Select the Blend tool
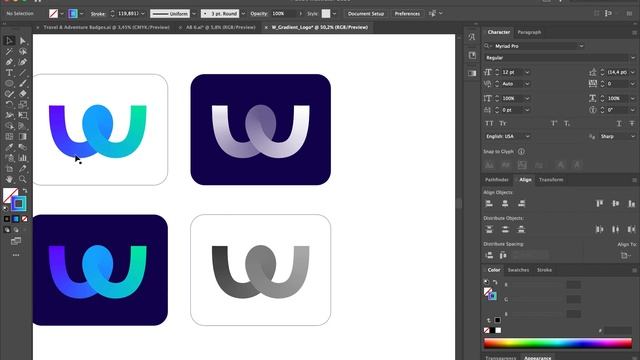 click(x=22, y=147)
